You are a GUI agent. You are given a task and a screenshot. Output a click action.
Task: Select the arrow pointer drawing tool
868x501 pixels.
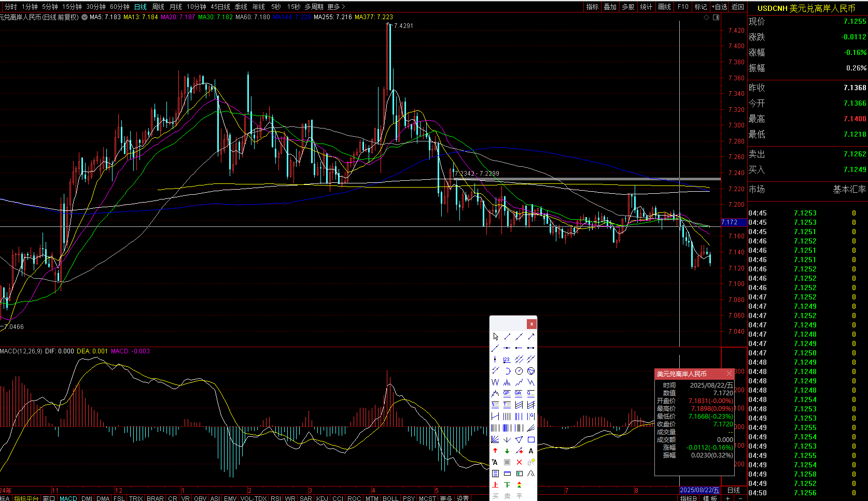[x=495, y=337]
